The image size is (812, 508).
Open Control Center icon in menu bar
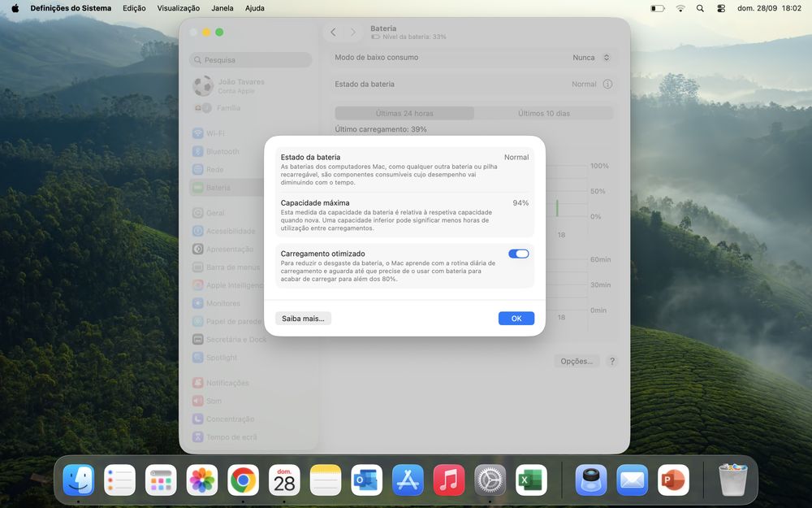(x=721, y=8)
